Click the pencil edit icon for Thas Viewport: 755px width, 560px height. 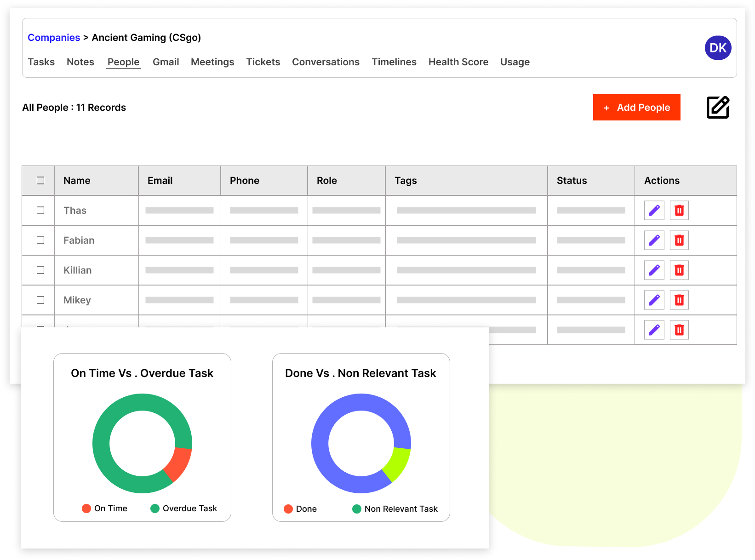654,211
